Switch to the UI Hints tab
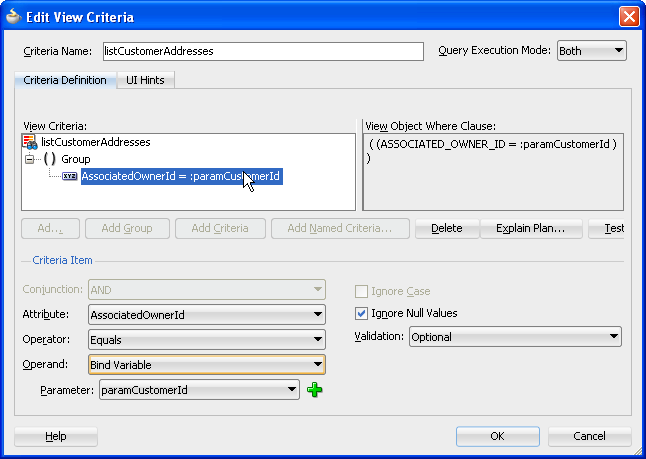Image resolution: width=646 pixels, height=459 pixels. 145,80
